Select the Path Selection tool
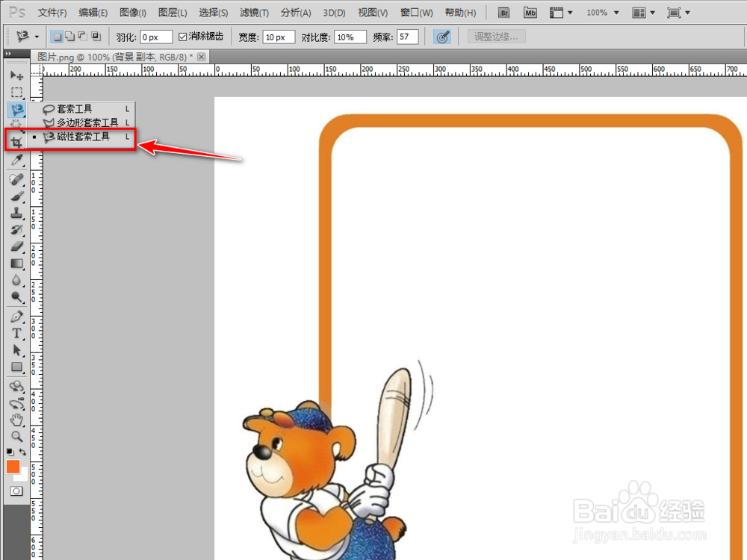Image resolution: width=747 pixels, height=560 pixels. click(x=16, y=350)
